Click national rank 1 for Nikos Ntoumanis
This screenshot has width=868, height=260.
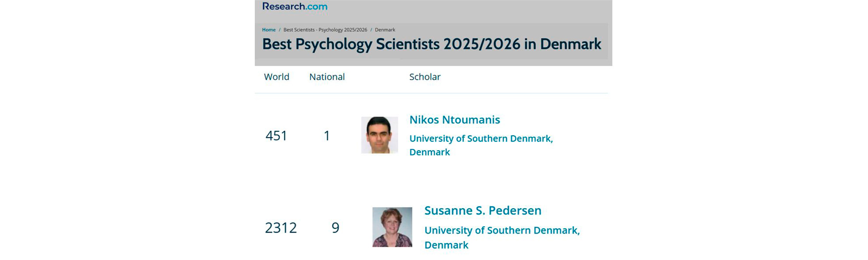coord(327,136)
